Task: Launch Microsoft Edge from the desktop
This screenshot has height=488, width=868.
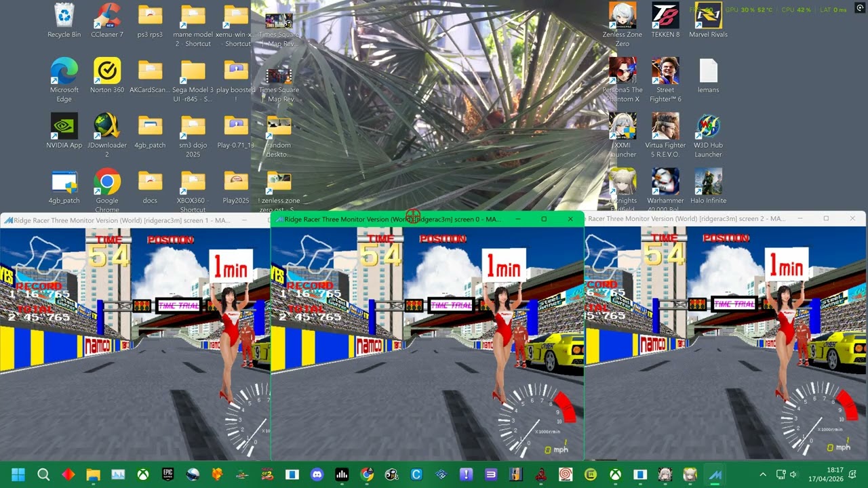Action: click(x=64, y=80)
